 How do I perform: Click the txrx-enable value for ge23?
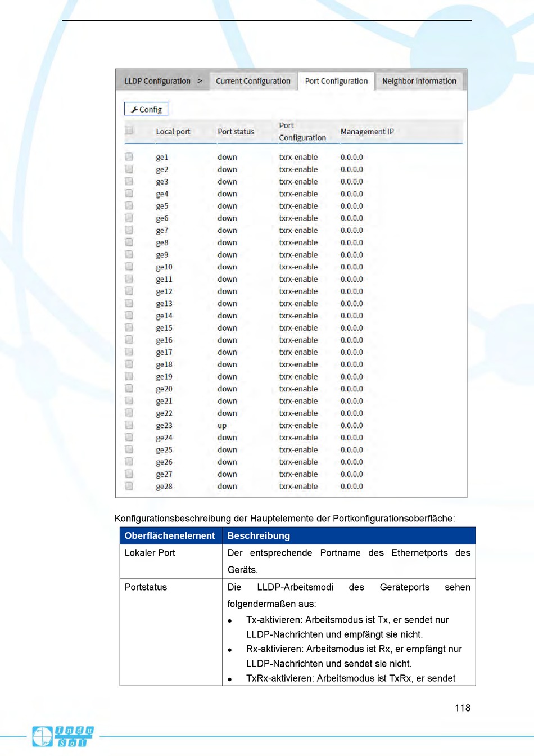pos(298,426)
